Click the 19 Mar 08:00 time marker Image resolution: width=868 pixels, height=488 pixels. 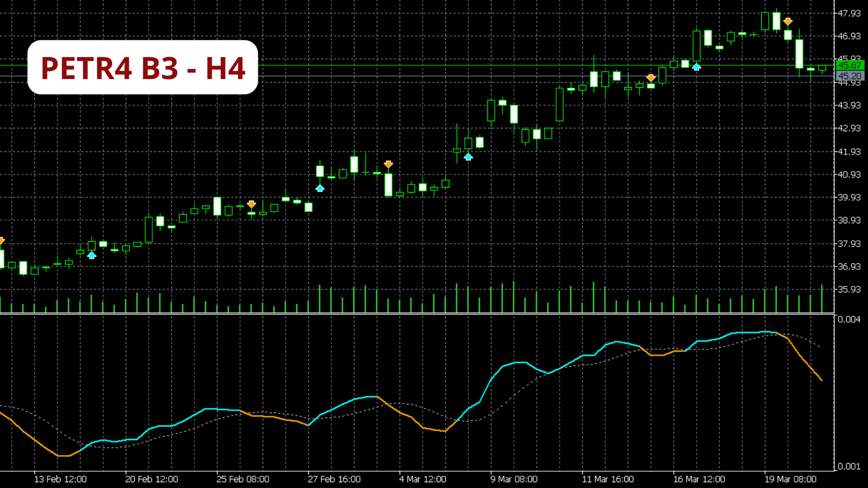click(x=790, y=479)
